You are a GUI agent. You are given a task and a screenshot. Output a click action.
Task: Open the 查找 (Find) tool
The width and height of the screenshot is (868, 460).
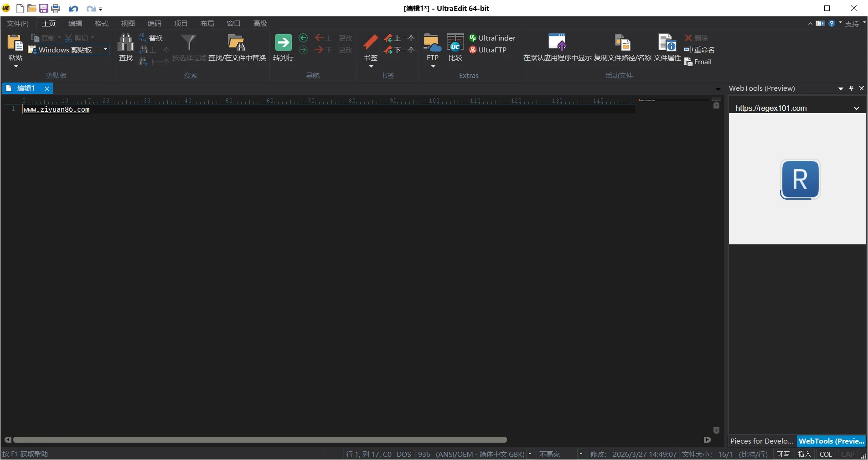pos(125,47)
